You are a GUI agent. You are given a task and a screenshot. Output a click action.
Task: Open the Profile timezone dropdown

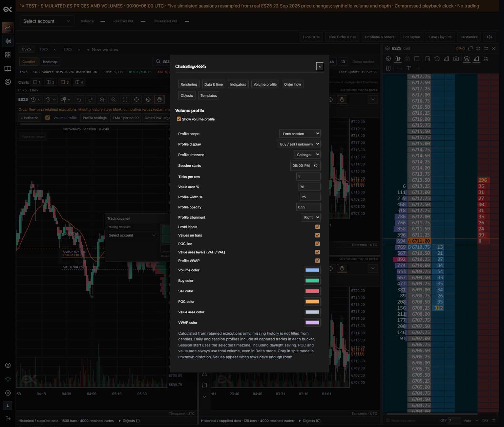[307, 155]
